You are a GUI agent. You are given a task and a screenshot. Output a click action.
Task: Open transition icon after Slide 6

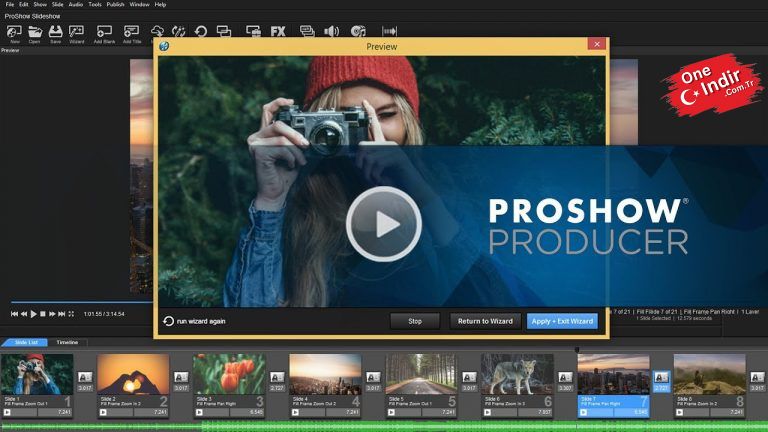pyautogui.click(x=565, y=377)
